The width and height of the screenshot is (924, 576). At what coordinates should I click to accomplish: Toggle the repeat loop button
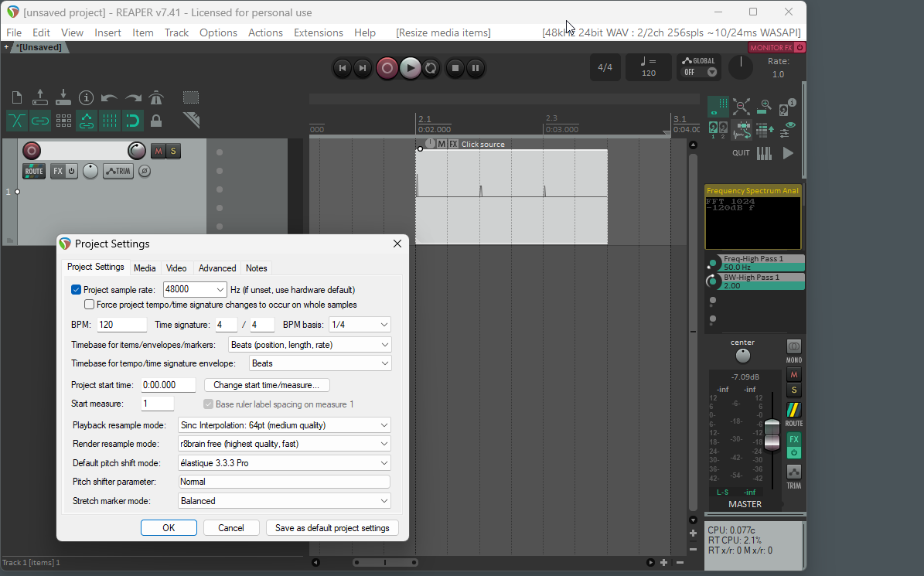tap(431, 68)
